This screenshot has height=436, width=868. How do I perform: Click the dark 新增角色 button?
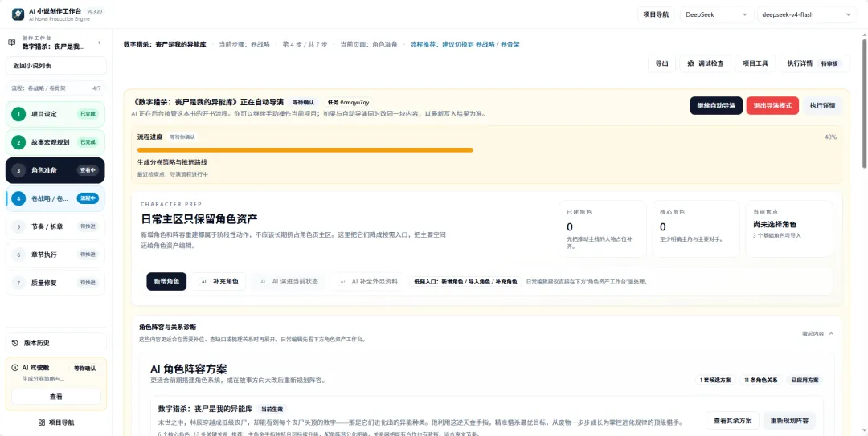pyautogui.click(x=166, y=282)
